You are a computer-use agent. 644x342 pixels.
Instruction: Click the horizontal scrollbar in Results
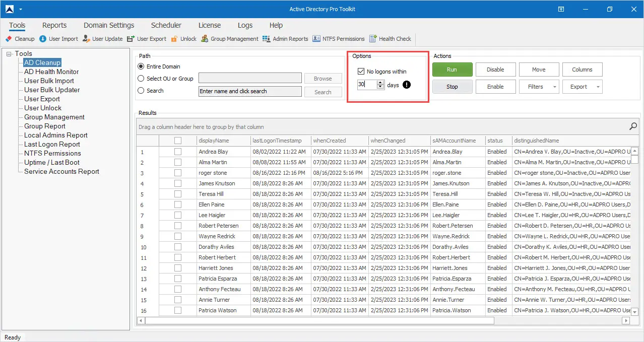click(x=320, y=320)
